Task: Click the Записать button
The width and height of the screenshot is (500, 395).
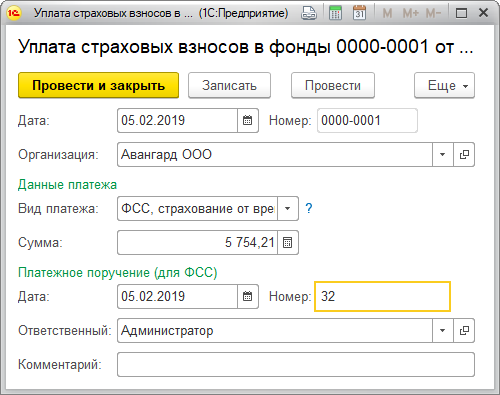Action: point(229,85)
